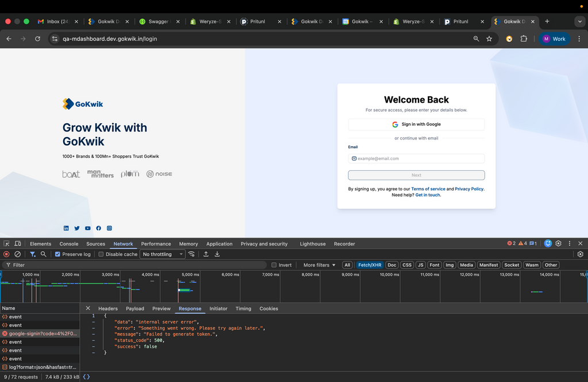Open the Extensions puzzle icon
The height and width of the screenshot is (382, 588).
tap(524, 38)
